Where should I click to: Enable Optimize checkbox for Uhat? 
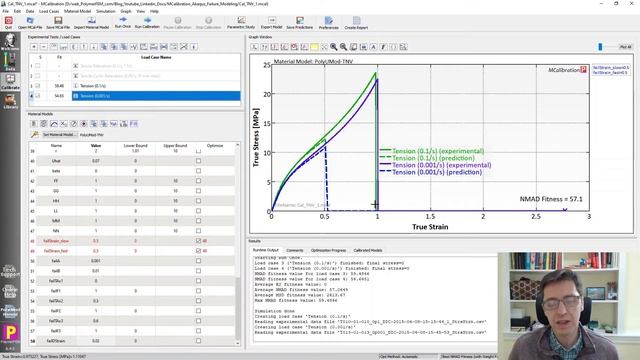198,161
